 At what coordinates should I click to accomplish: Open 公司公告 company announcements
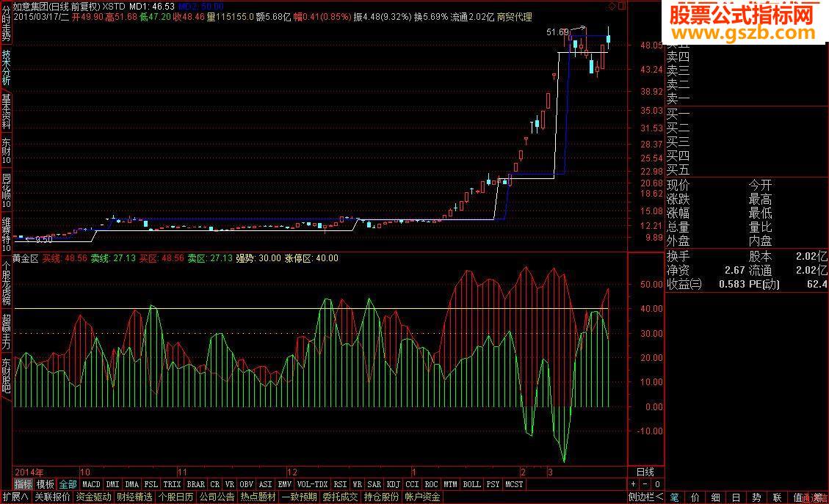click(217, 497)
